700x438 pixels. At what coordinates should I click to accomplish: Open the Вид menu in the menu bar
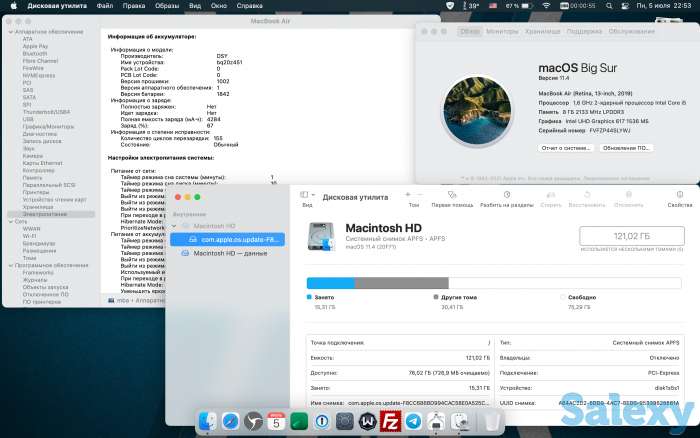tap(195, 6)
